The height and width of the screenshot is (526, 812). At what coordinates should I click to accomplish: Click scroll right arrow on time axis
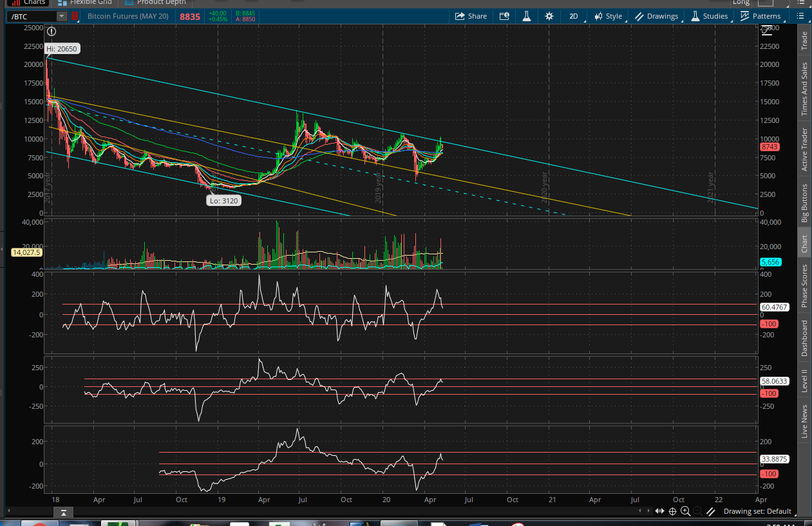tap(648, 511)
